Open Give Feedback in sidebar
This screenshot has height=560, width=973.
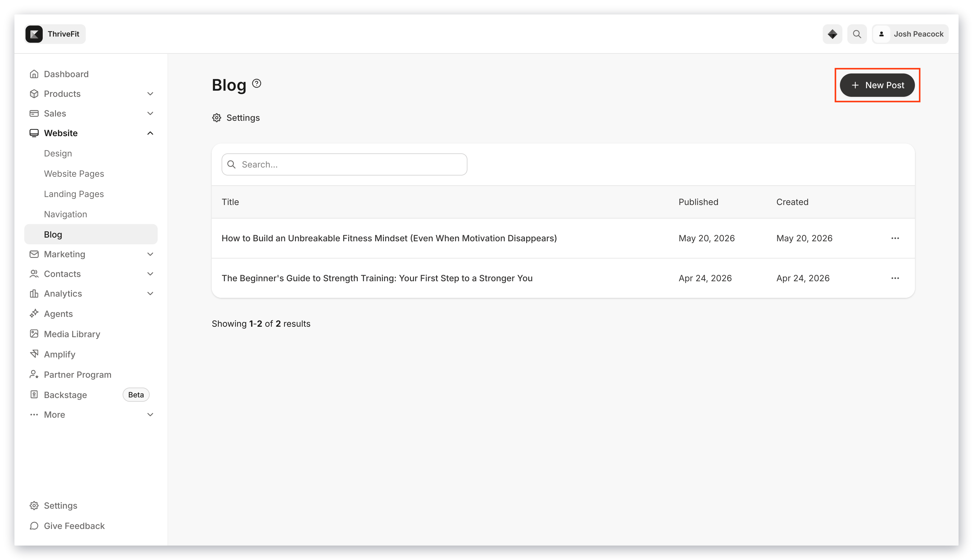pyautogui.click(x=91, y=526)
